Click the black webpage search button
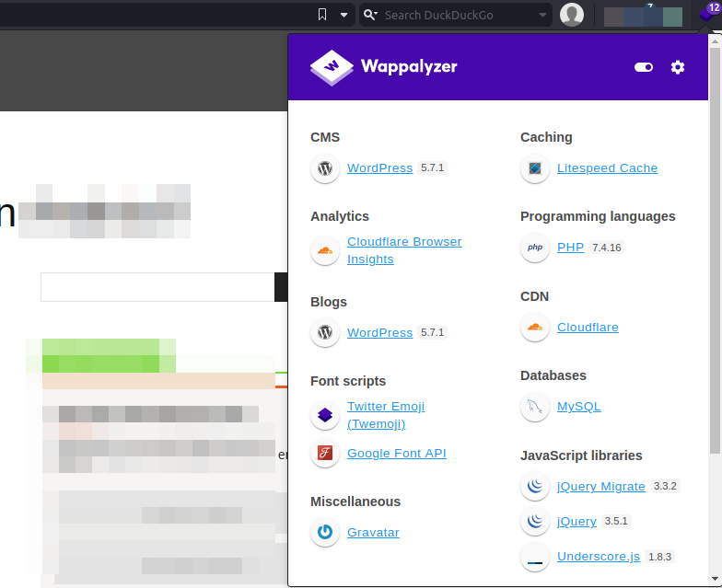 [281, 287]
